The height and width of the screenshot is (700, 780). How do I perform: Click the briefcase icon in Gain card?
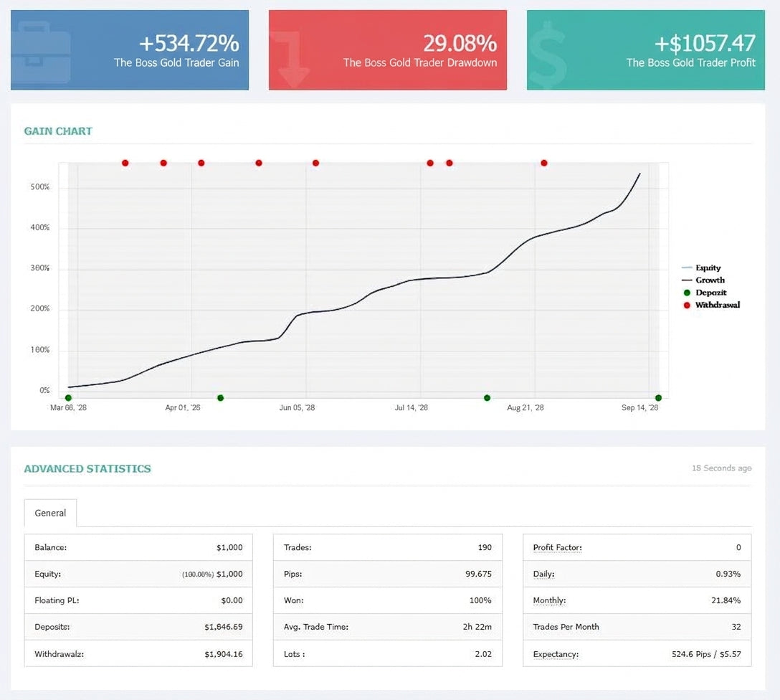[40, 52]
